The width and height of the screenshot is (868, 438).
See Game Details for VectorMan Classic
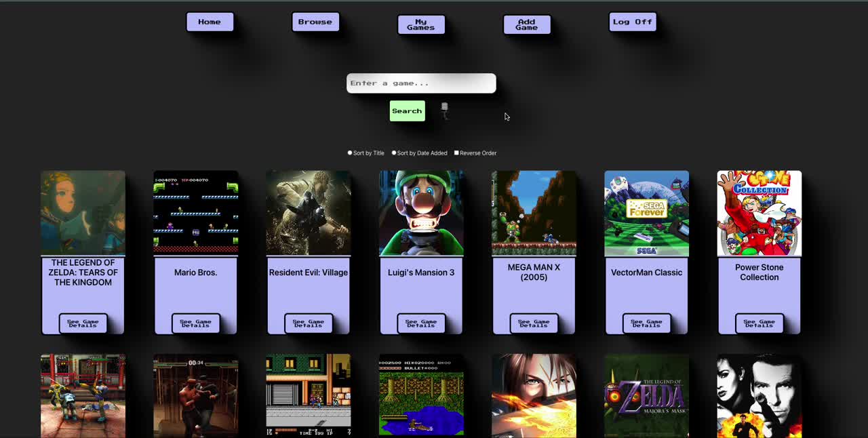(x=647, y=323)
